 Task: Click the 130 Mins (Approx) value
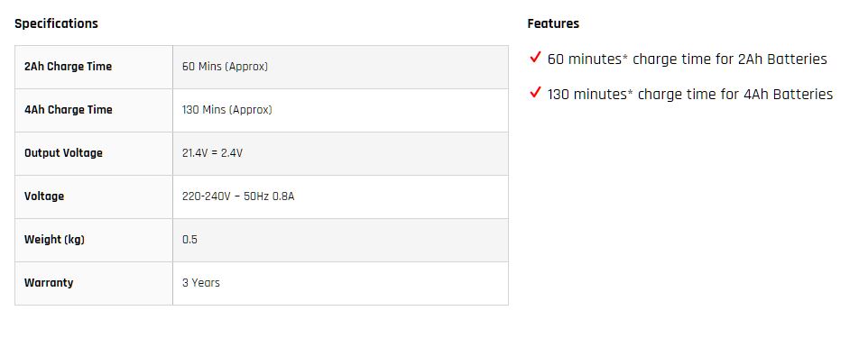(x=227, y=110)
